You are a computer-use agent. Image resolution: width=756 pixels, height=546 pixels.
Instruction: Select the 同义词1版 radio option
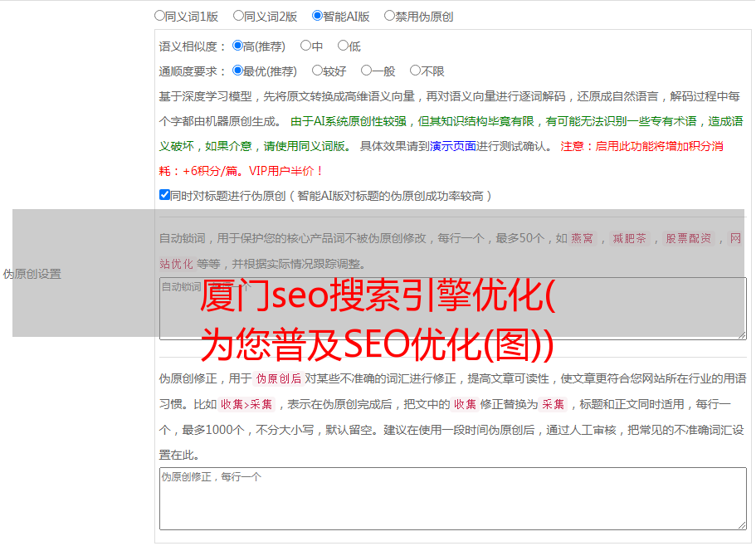pyautogui.click(x=159, y=16)
